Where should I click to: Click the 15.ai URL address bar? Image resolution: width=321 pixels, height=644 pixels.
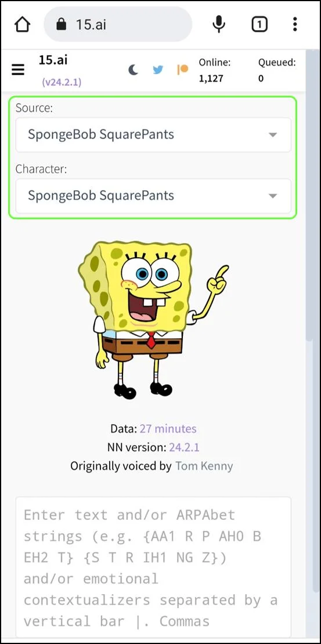[118, 24]
